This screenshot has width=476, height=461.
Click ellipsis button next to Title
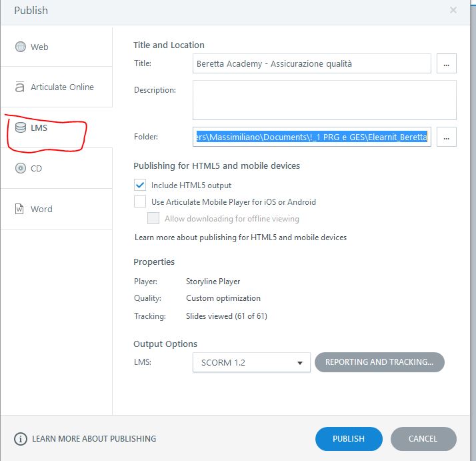(447, 64)
